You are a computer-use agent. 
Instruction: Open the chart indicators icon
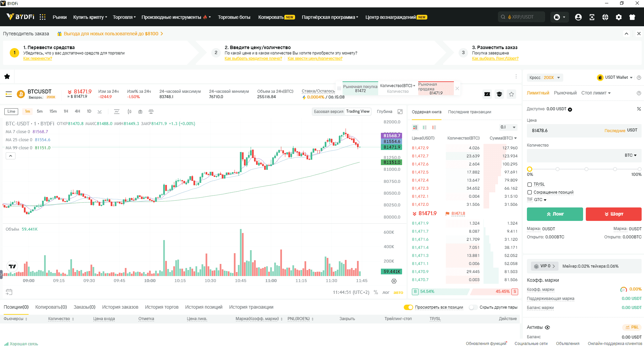coord(117,111)
